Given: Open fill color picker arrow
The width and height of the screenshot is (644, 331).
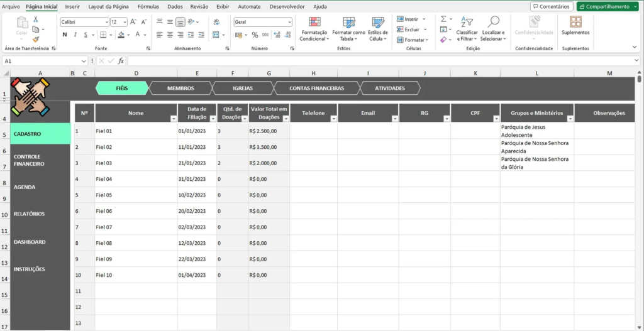Looking at the screenshot, I should click(x=127, y=35).
